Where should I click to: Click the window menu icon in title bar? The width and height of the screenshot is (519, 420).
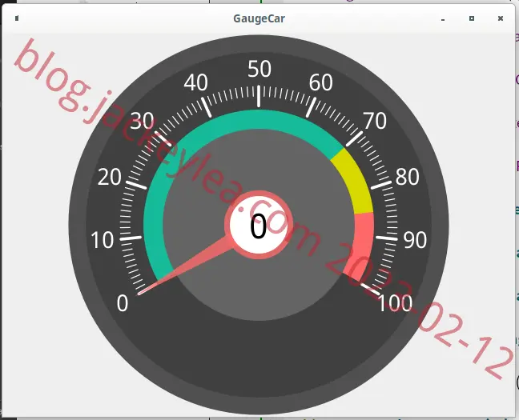click(x=17, y=18)
